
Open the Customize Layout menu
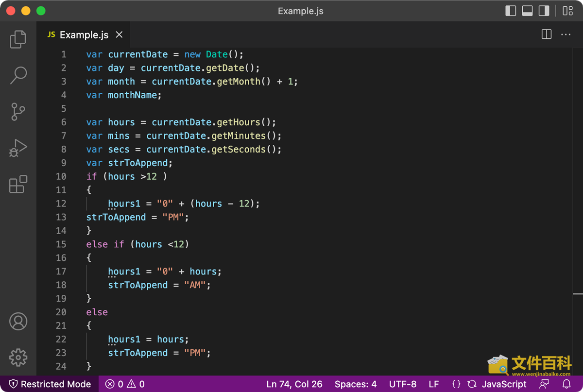567,11
